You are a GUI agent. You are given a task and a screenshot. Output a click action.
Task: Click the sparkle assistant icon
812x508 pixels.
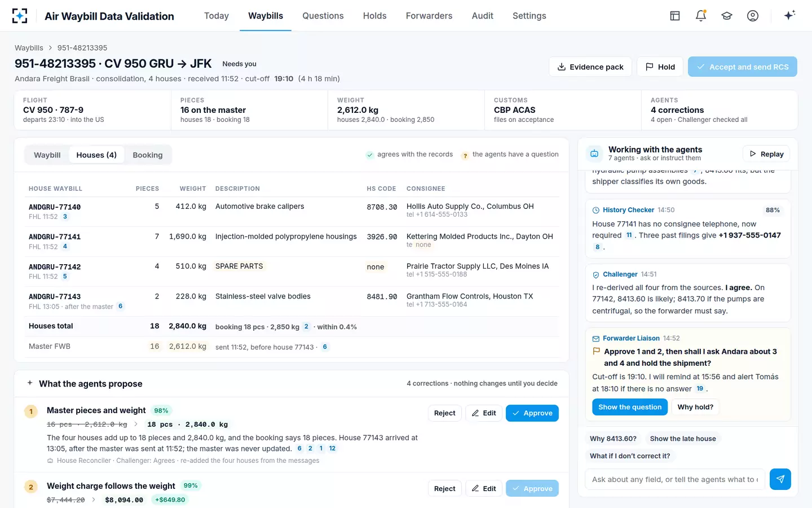pos(789,15)
